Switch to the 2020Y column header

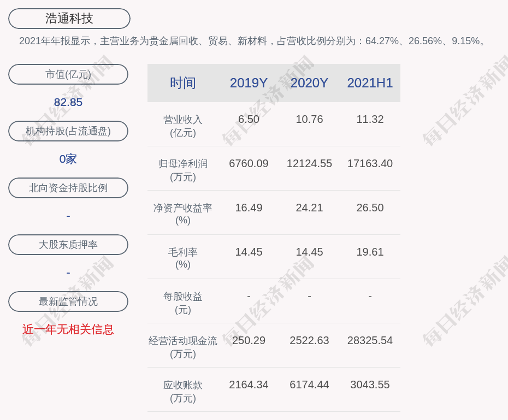coord(309,83)
